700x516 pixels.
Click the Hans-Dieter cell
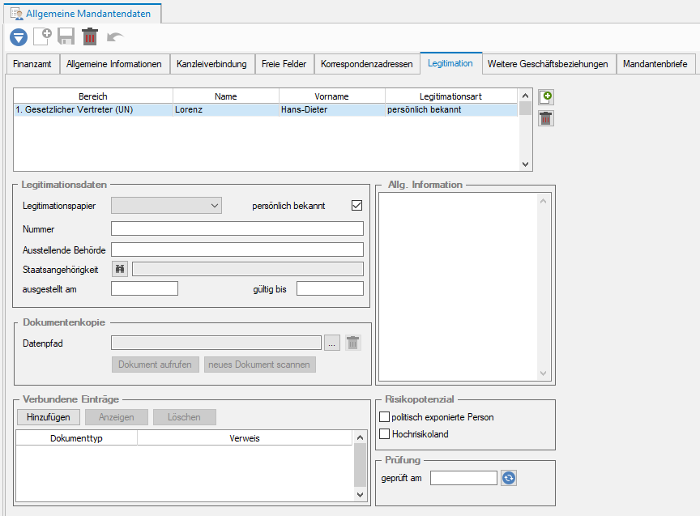pyautogui.click(x=332, y=110)
